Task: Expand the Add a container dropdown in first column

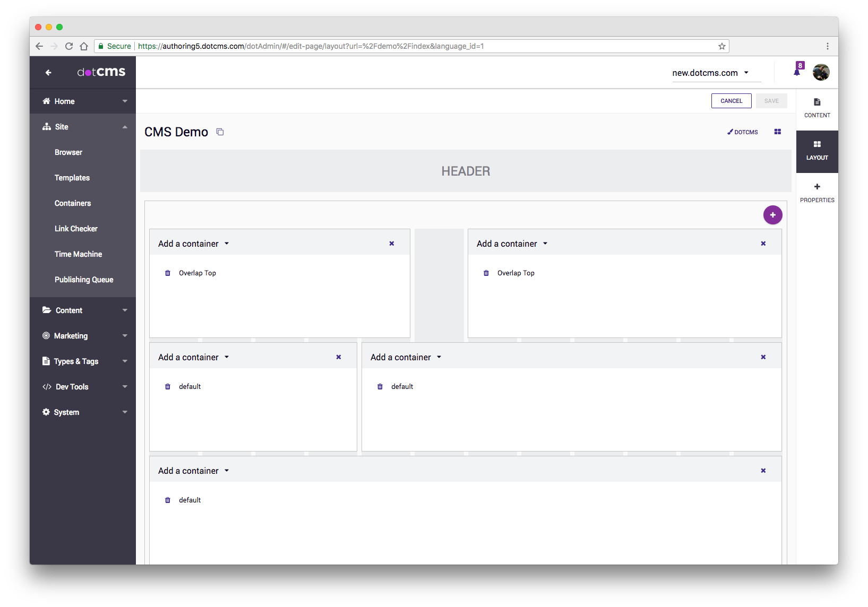Action: [x=193, y=243]
